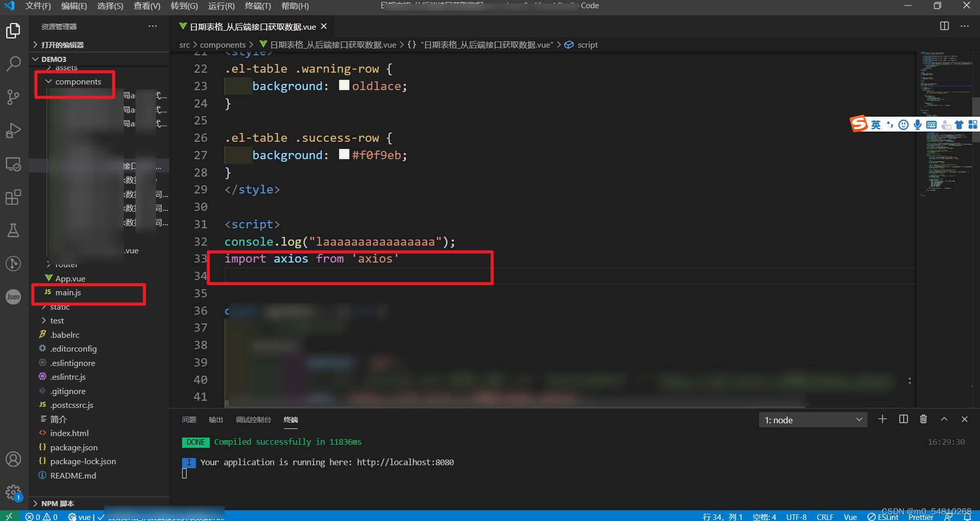Viewport: 980px width, 521px height.
Task: Open the Test flask view
Action: [x=13, y=230]
